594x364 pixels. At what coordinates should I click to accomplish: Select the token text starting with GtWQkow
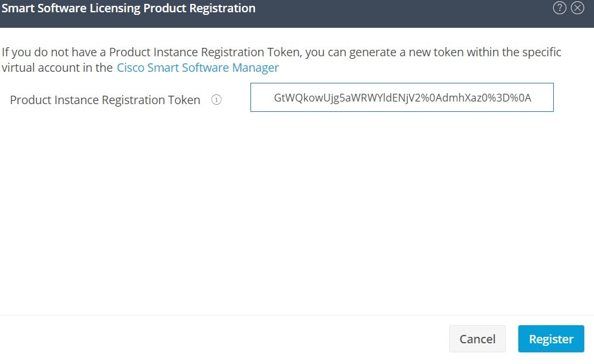point(402,98)
